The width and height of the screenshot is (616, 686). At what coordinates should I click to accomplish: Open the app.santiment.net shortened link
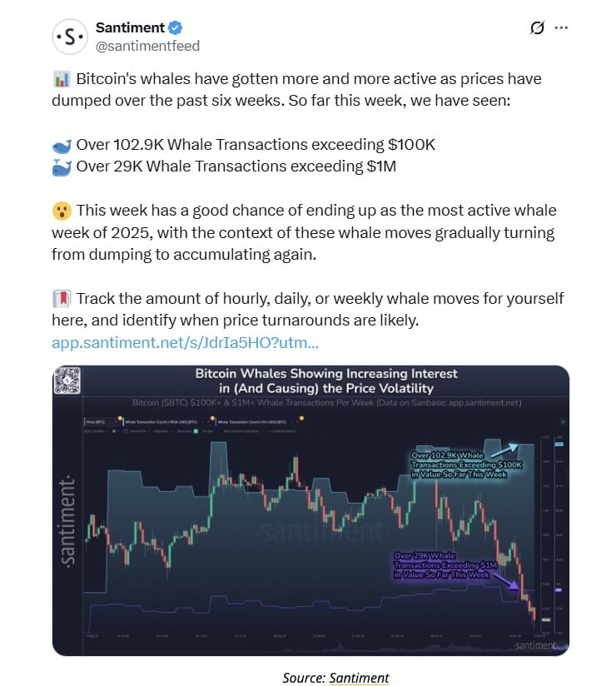tap(185, 342)
